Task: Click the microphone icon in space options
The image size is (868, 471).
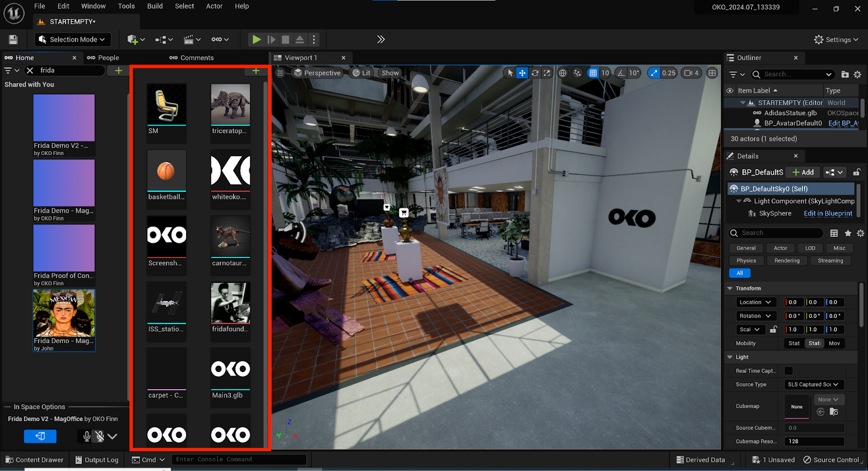Action: pyautogui.click(x=86, y=436)
